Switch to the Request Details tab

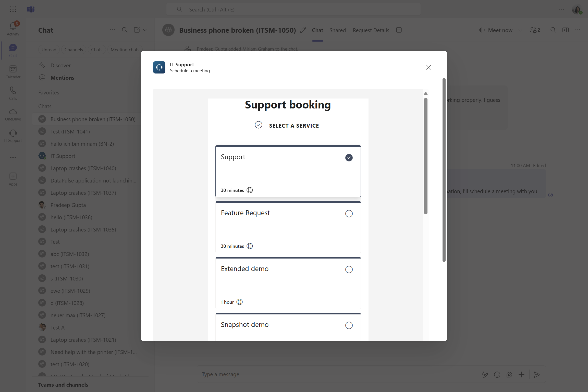point(371,30)
